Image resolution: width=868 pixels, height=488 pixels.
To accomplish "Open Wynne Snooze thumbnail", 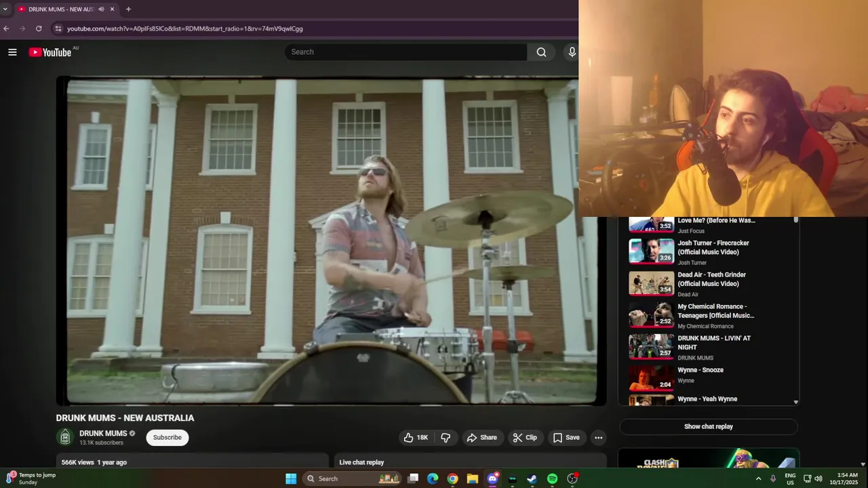I will pyautogui.click(x=651, y=379).
